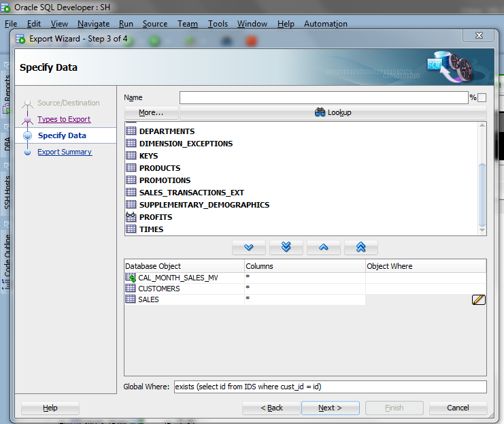Open the Run menu
The width and height of the screenshot is (504, 424).
pyautogui.click(x=126, y=24)
